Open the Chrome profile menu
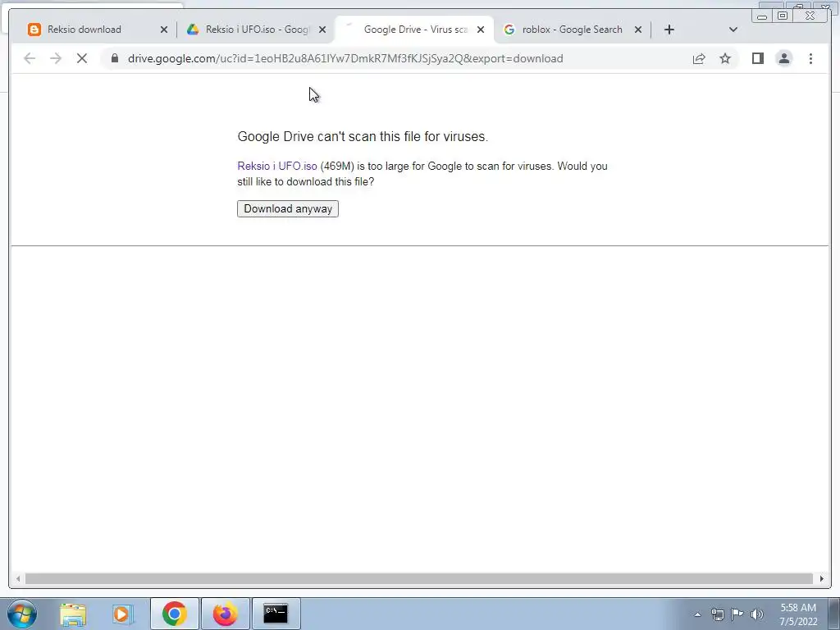The height and width of the screenshot is (630, 840). tap(784, 58)
